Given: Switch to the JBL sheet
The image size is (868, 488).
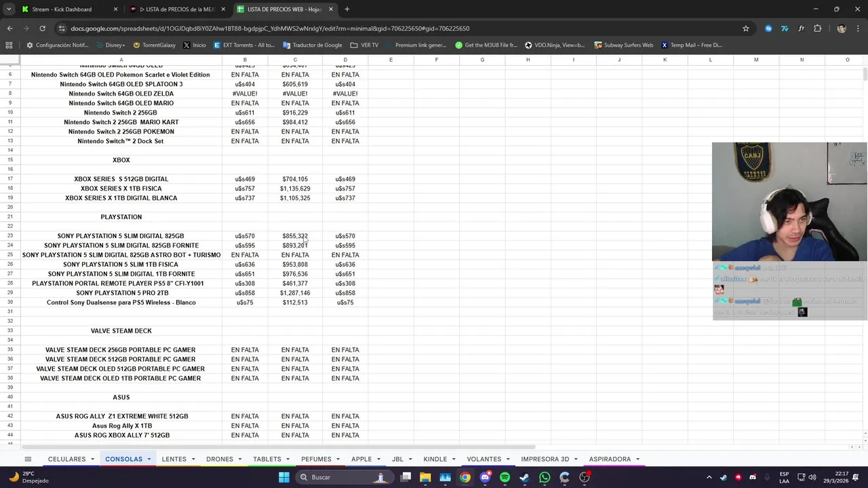Looking at the screenshot, I should click(x=397, y=459).
